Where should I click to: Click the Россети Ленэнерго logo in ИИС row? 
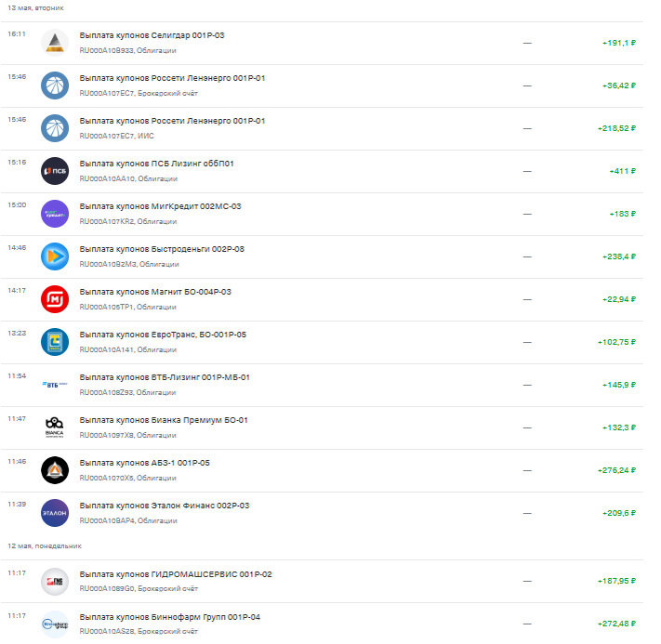point(55,128)
